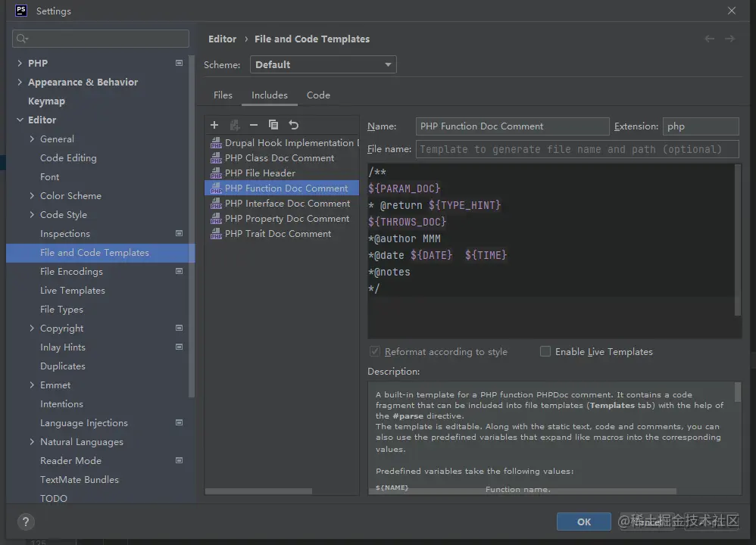Click the template list horizontal scrollbar
The width and height of the screenshot is (756, 545).
click(x=258, y=491)
